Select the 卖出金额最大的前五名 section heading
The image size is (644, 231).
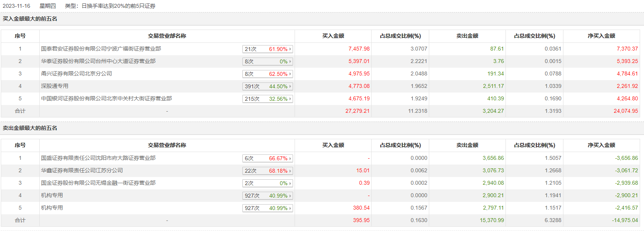coord(30,128)
